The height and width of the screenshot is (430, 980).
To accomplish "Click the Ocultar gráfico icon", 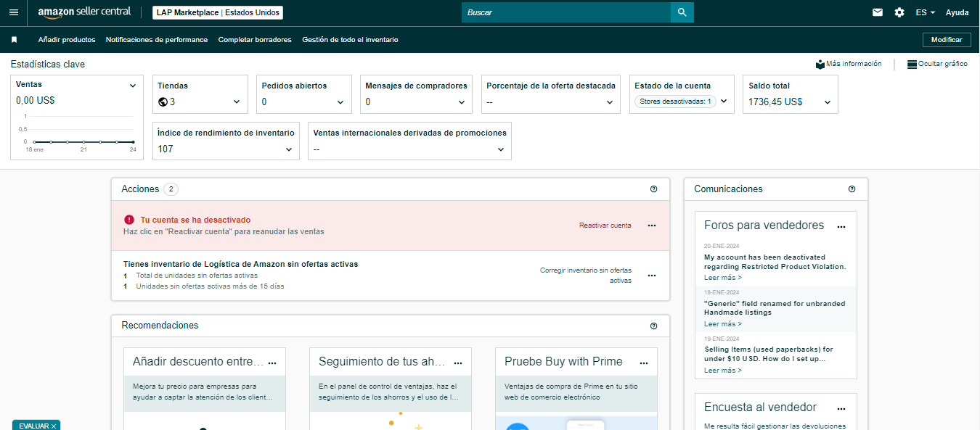I will [912, 64].
